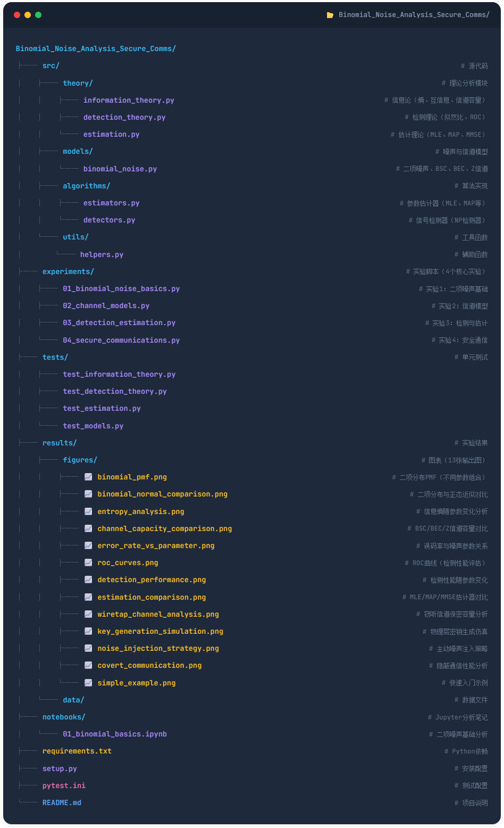Select information_theory.py in theory folder

[x=129, y=101]
